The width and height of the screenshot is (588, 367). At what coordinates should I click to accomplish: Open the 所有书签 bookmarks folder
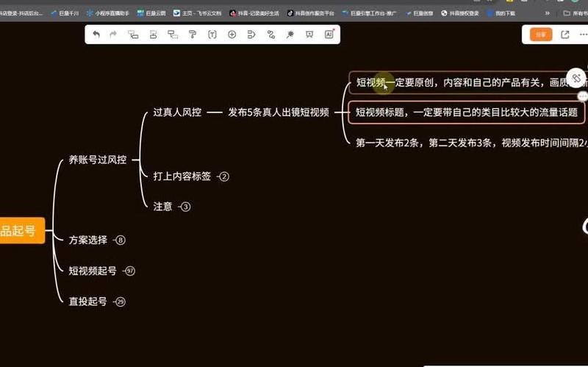tap(576, 13)
